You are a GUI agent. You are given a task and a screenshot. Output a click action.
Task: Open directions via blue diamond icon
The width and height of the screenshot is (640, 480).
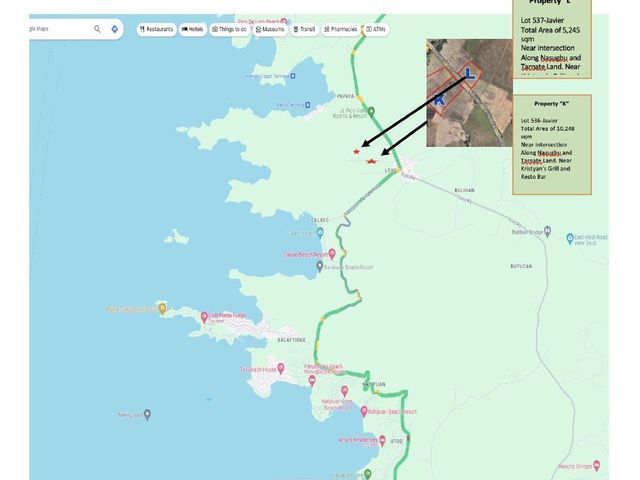(115, 29)
